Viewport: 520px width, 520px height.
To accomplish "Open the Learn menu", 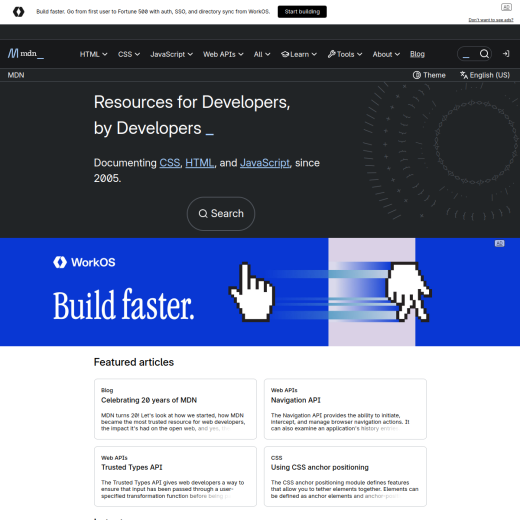I will [x=299, y=54].
